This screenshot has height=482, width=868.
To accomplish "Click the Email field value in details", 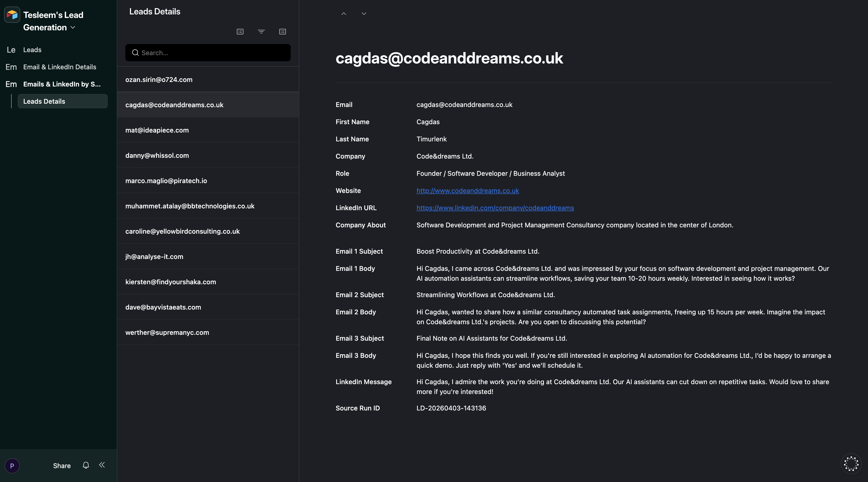I will [464, 105].
